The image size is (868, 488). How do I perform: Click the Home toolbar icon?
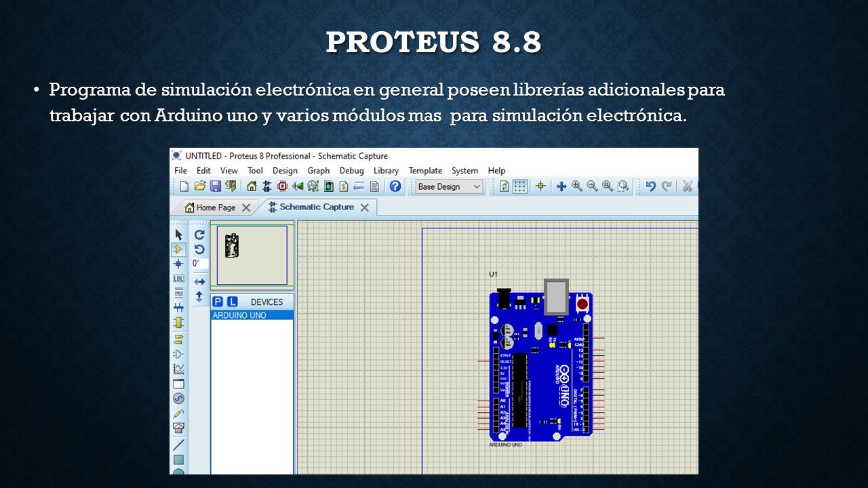coord(252,186)
